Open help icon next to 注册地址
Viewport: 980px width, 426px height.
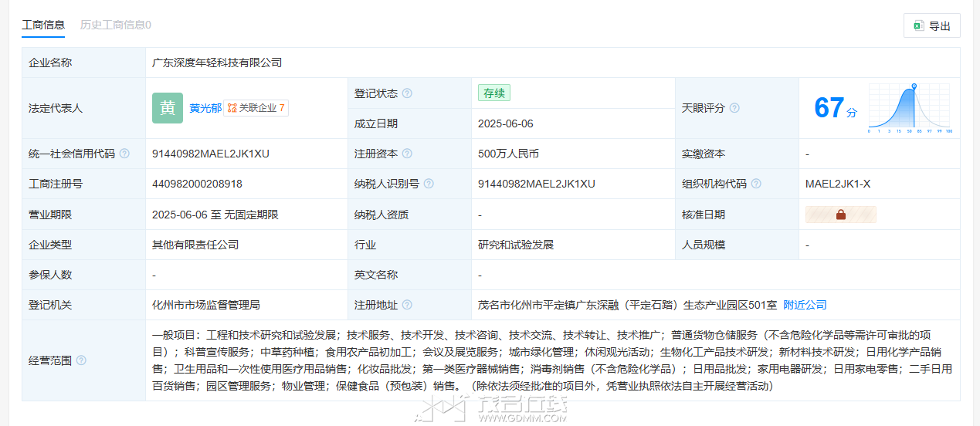(x=407, y=305)
